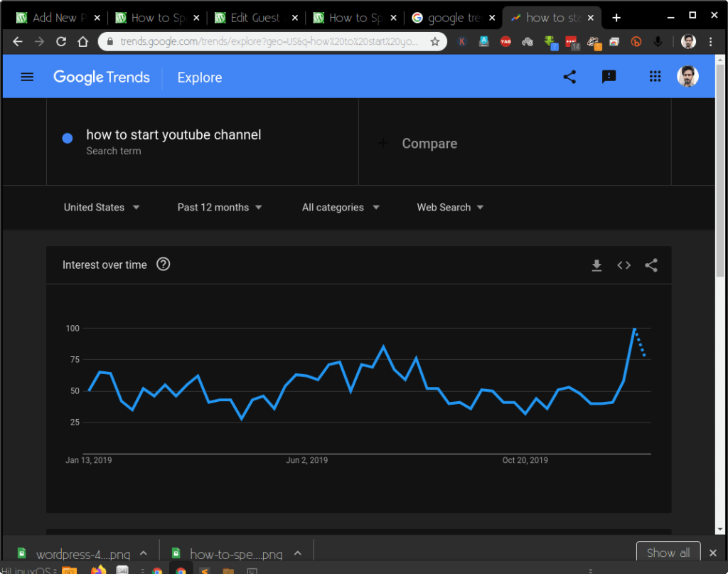Click the HiLinuxOS taskbar menu

[28, 570]
